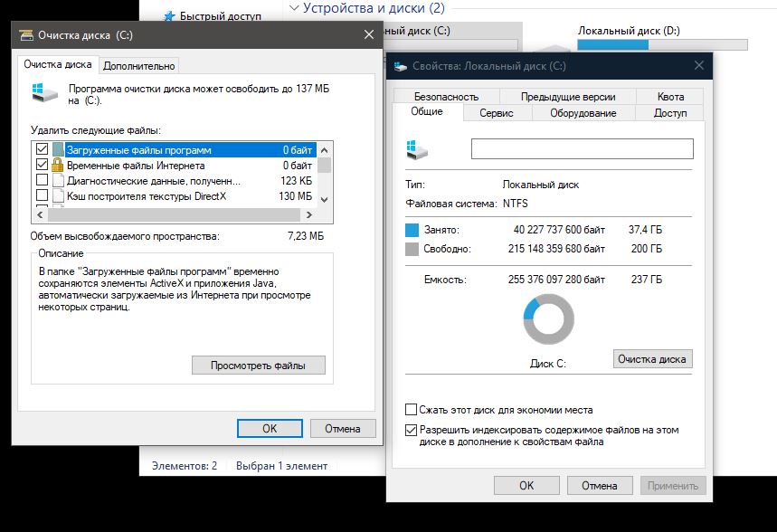This screenshot has height=532, width=777.
Task: Click the padlock icon beside Временные файлы Интернета
Action: point(58,166)
